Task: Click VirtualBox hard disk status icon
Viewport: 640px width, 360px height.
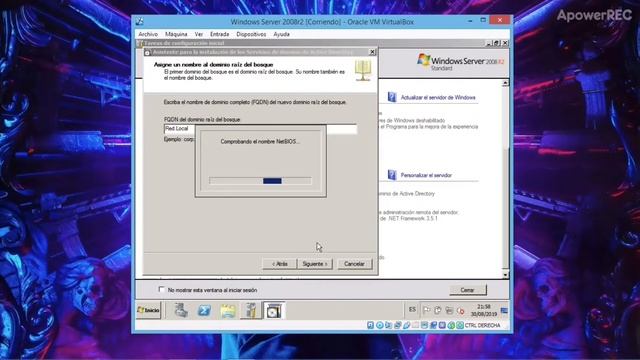Action: (370, 325)
